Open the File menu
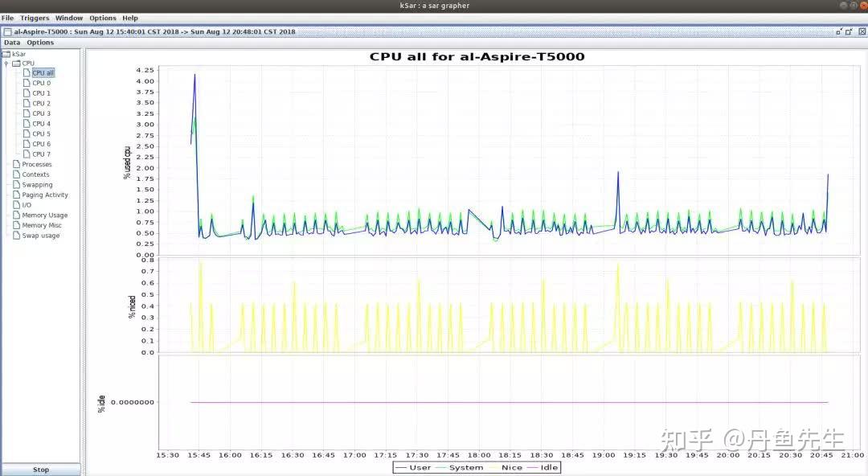868x476 pixels. [x=8, y=18]
